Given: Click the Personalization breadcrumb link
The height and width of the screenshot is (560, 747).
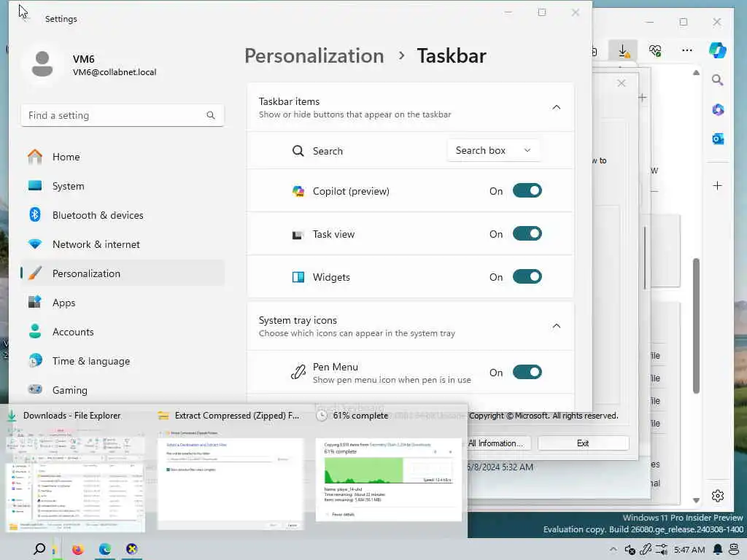Looking at the screenshot, I should [x=314, y=55].
